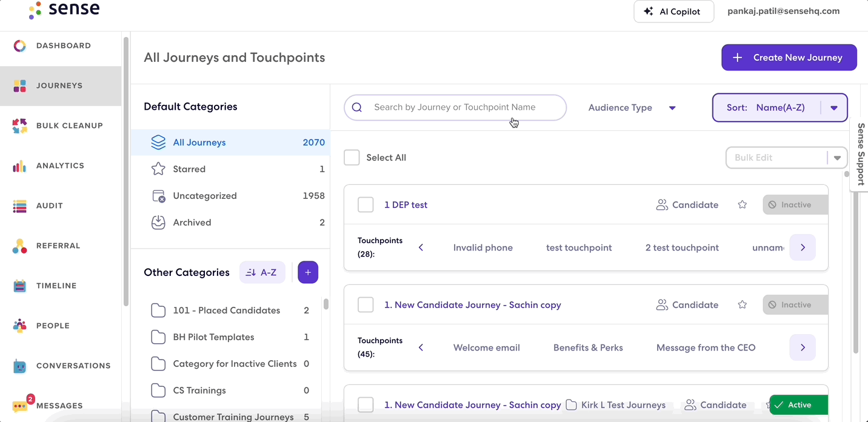
Task: Star the inactive Sachin copy journey
Action: [x=742, y=305]
